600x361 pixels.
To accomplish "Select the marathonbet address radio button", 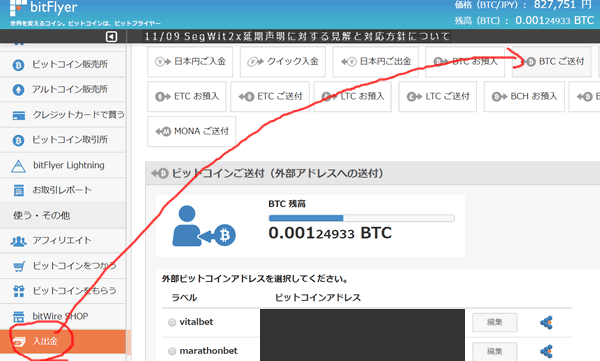I will click(x=172, y=351).
